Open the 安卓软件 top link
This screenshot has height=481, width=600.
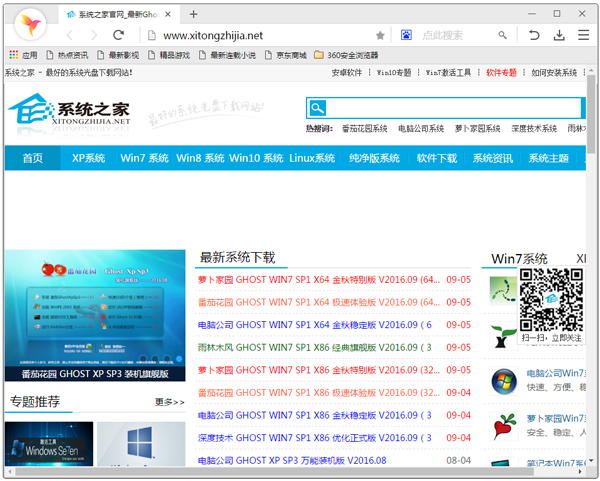coord(347,73)
